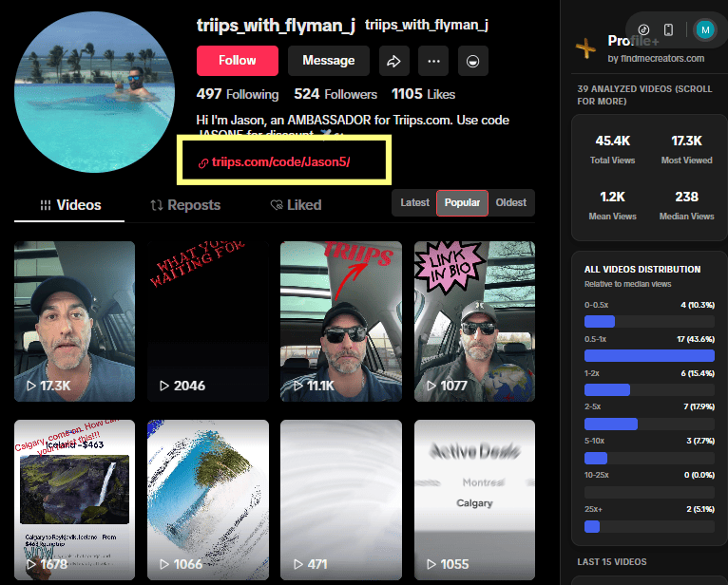Open the Videos tab
Screen dimensions: 728x585
[69, 205]
